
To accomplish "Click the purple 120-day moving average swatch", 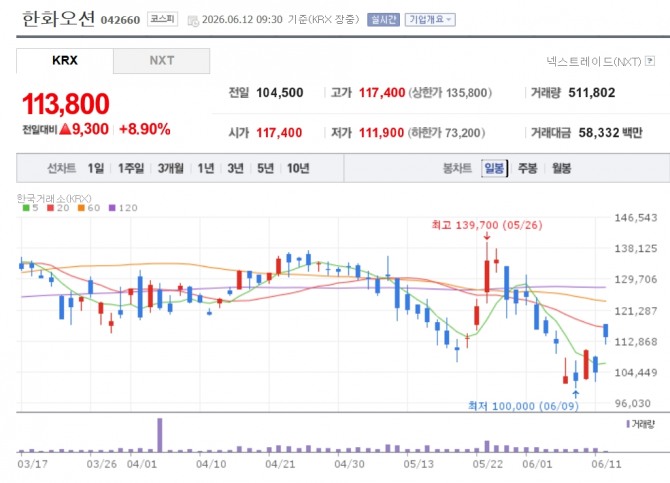I will (112, 208).
